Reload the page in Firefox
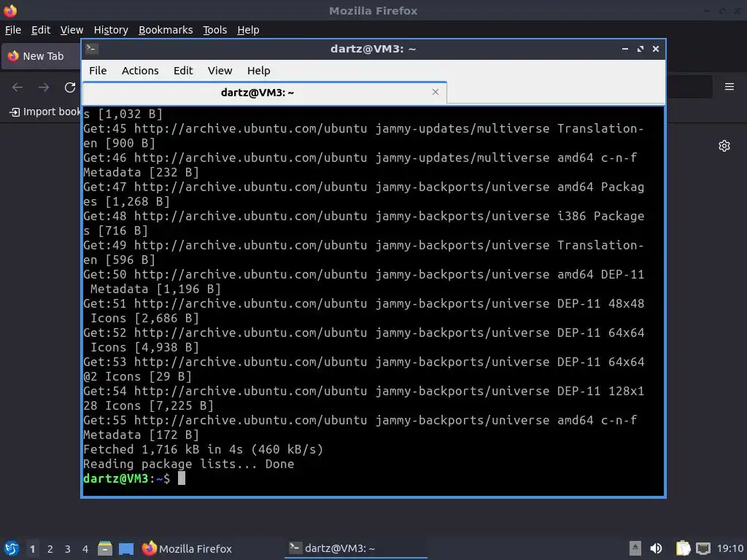 pyautogui.click(x=70, y=87)
